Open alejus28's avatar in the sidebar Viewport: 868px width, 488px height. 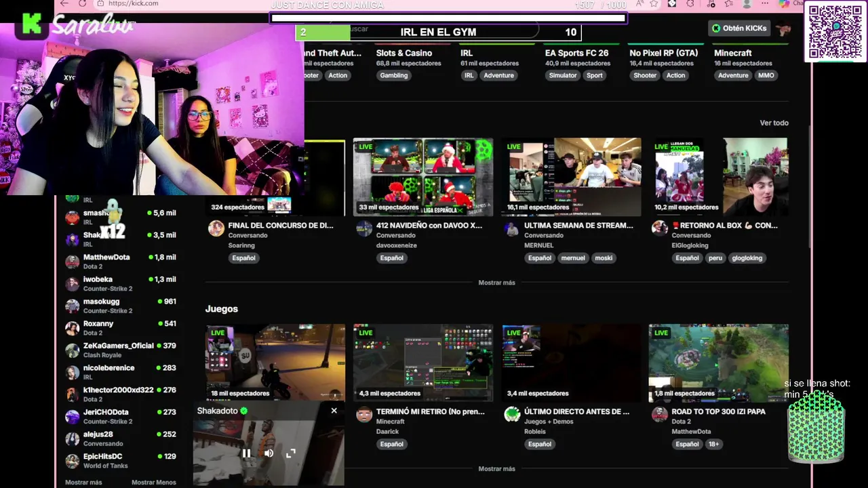pos(72,439)
